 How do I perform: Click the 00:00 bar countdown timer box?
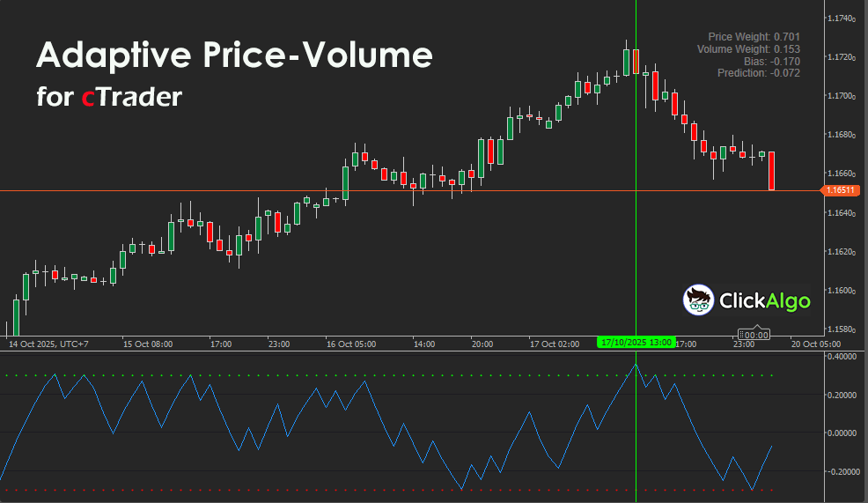pos(758,335)
